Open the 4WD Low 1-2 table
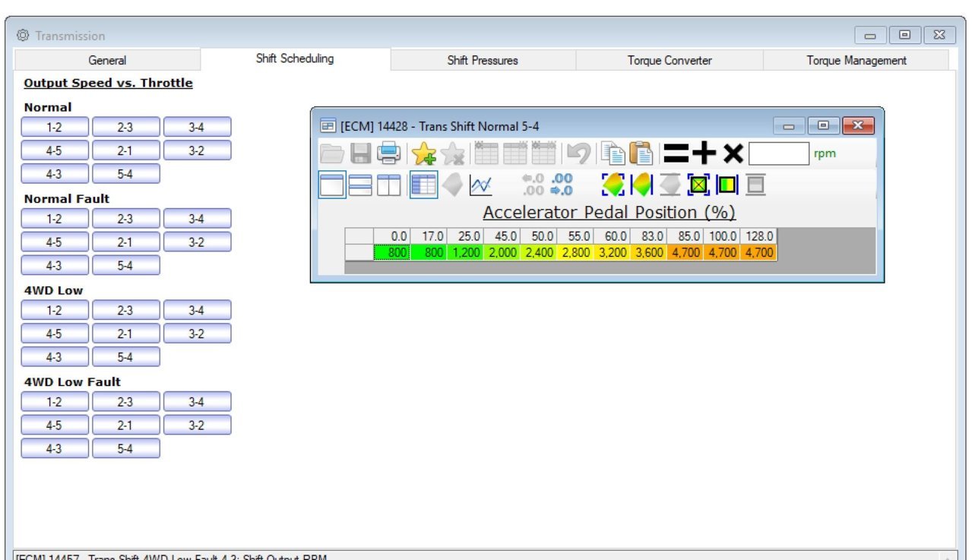972x560 pixels. click(55, 311)
